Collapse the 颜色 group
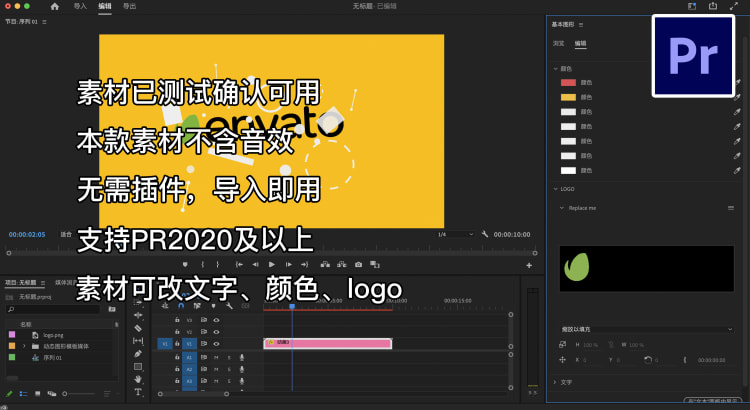The image size is (750, 410). click(556, 69)
